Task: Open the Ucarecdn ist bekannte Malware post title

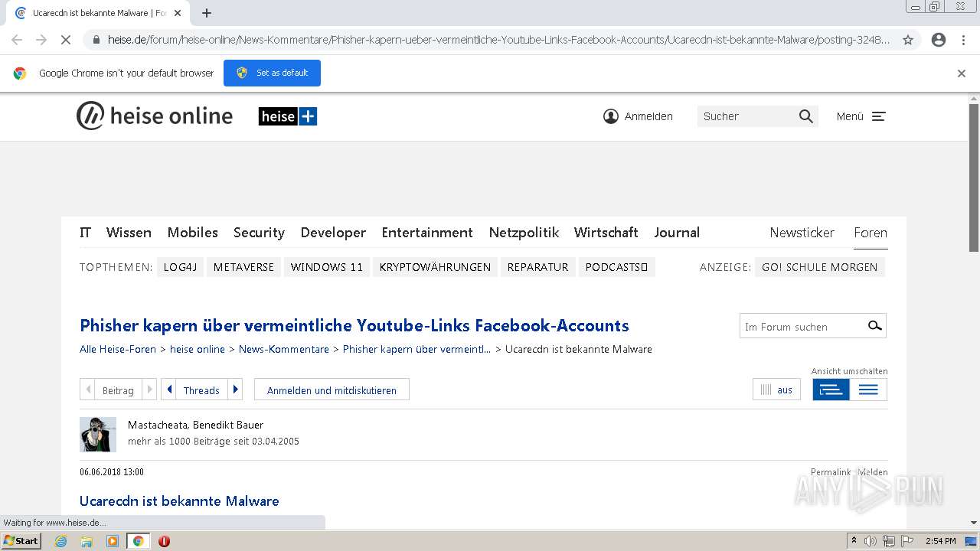Action: point(179,501)
